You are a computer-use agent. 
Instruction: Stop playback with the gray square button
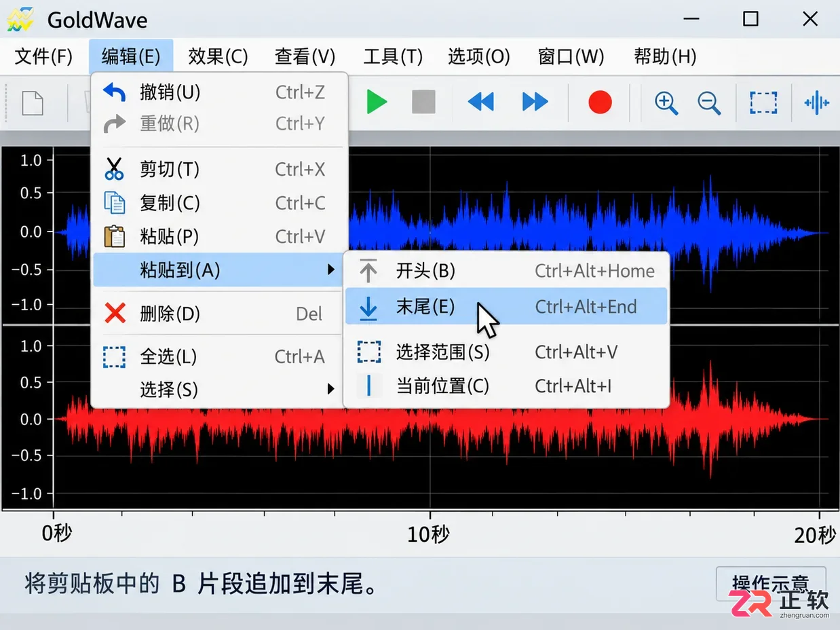[x=423, y=103]
